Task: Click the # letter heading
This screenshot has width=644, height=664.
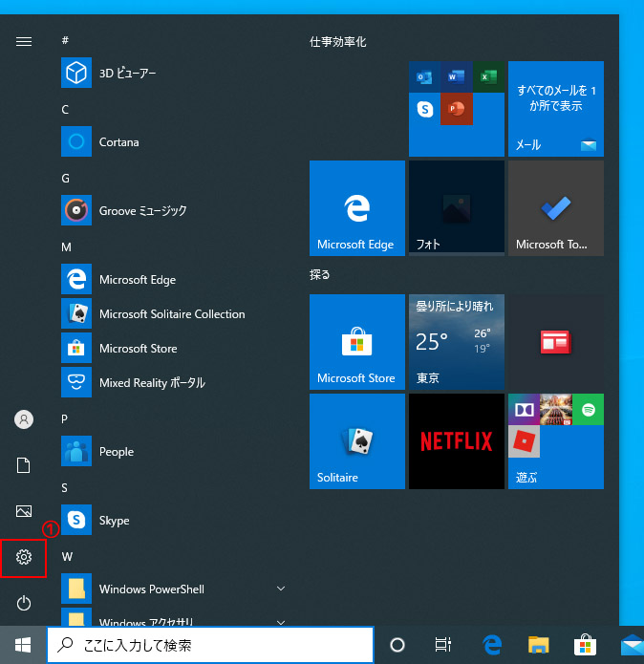Action: tap(65, 40)
